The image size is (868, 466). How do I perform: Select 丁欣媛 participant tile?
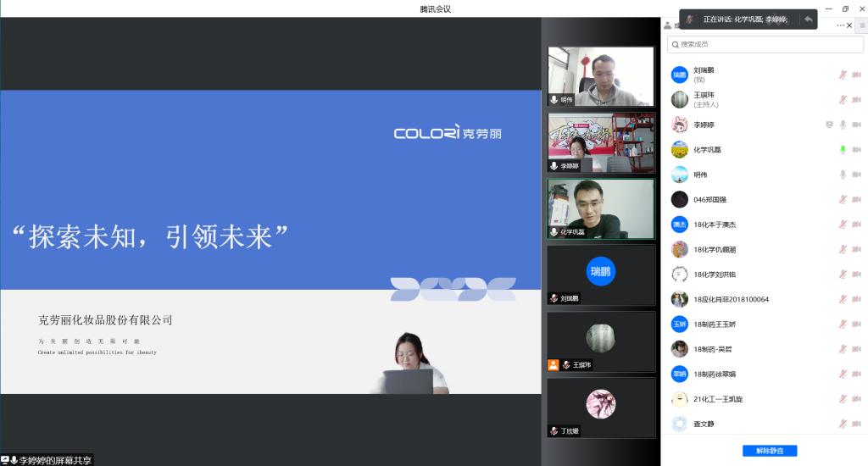coord(601,408)
